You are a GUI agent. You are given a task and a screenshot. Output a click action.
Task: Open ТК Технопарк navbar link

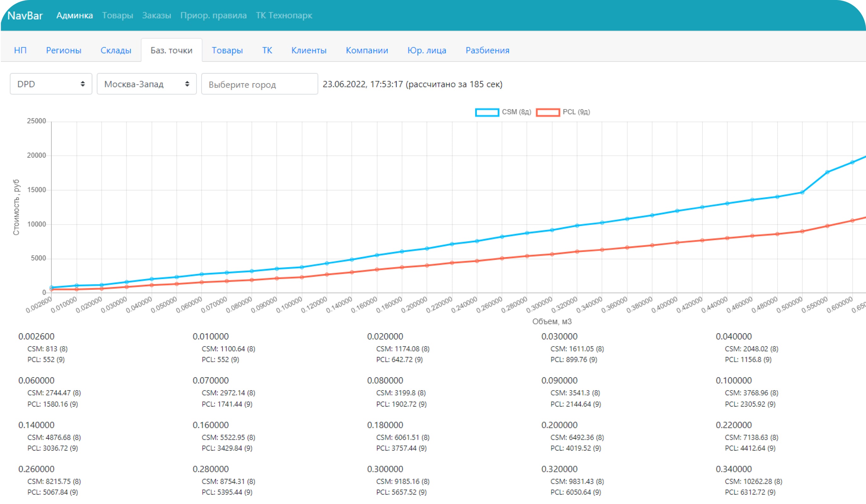click(x=284, y=15)
